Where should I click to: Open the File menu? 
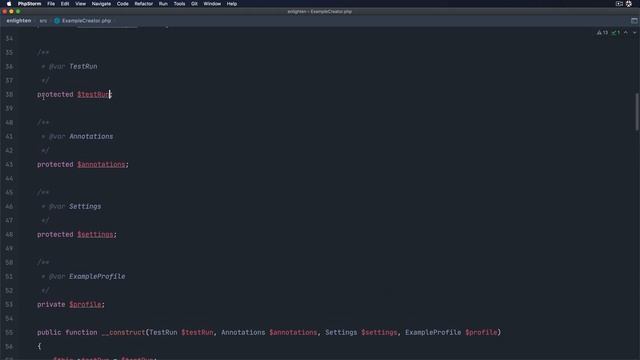[x=51, y=4]
